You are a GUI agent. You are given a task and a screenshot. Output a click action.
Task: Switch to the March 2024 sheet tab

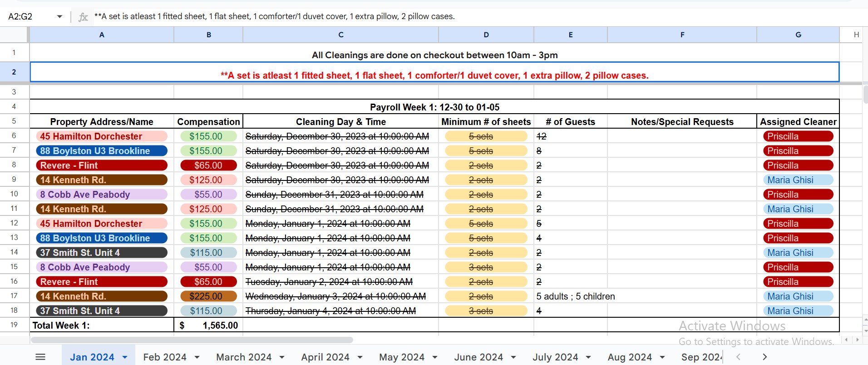pos(244,357)
